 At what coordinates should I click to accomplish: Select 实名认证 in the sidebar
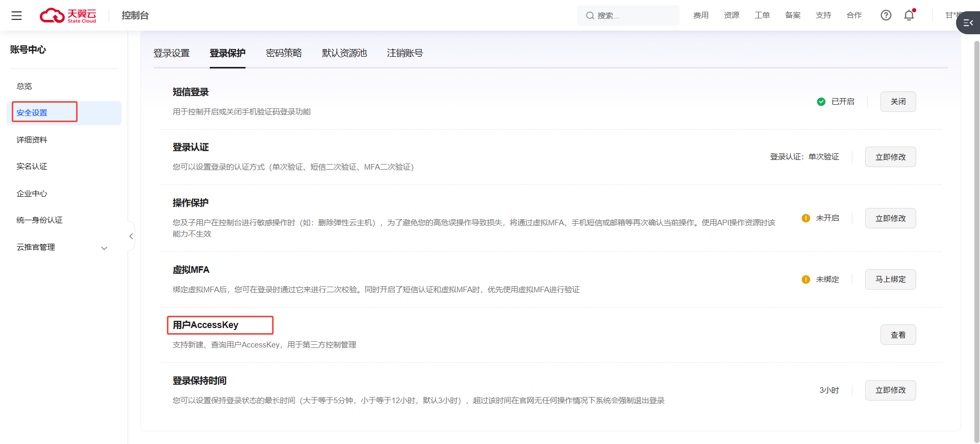click(32, 167)
